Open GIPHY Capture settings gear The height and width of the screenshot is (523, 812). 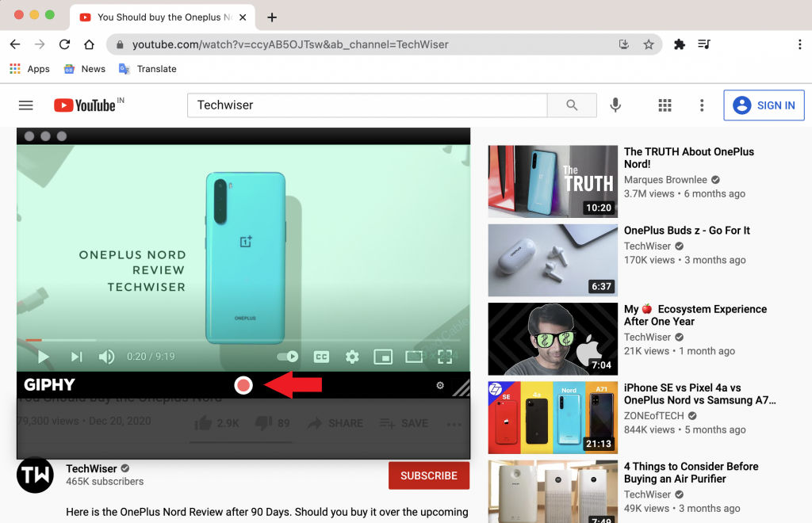tap(439, 385)
